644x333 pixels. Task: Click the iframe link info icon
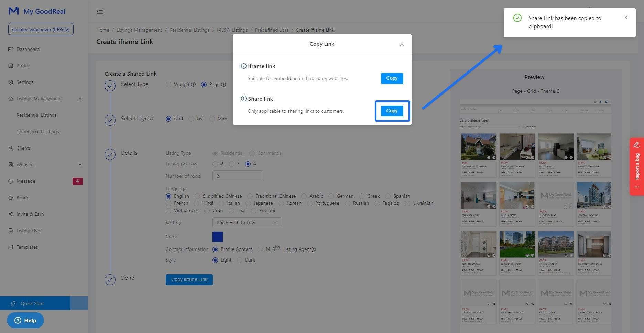pos(243,66)
